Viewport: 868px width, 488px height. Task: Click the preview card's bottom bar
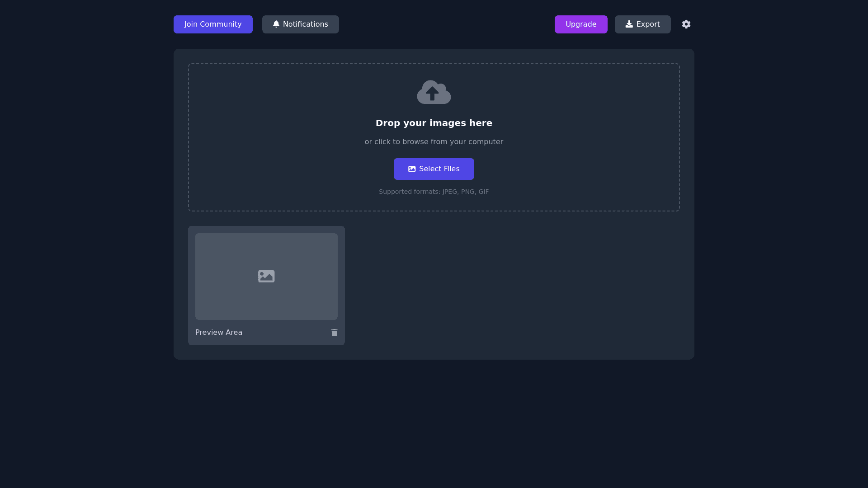tap(285, 333)
